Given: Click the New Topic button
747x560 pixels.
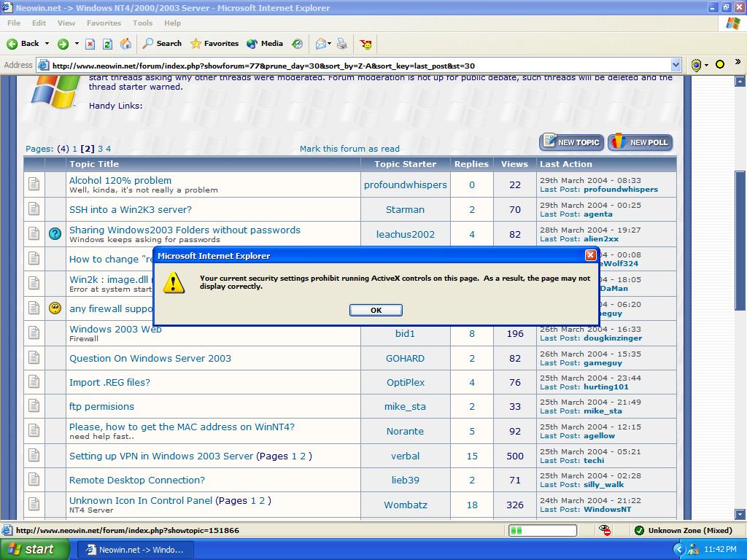Looking at the screenshot, I should (x=571, y=142).
